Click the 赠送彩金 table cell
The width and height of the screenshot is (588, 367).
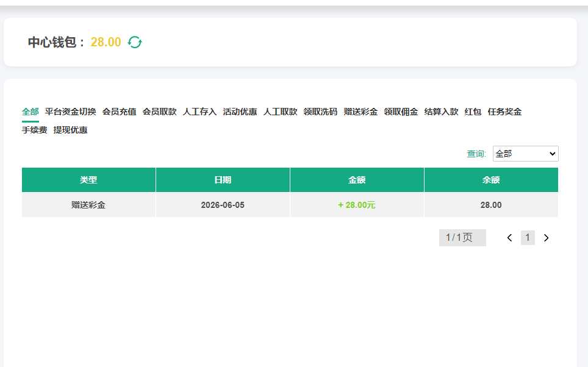click(x=88, y=205)
